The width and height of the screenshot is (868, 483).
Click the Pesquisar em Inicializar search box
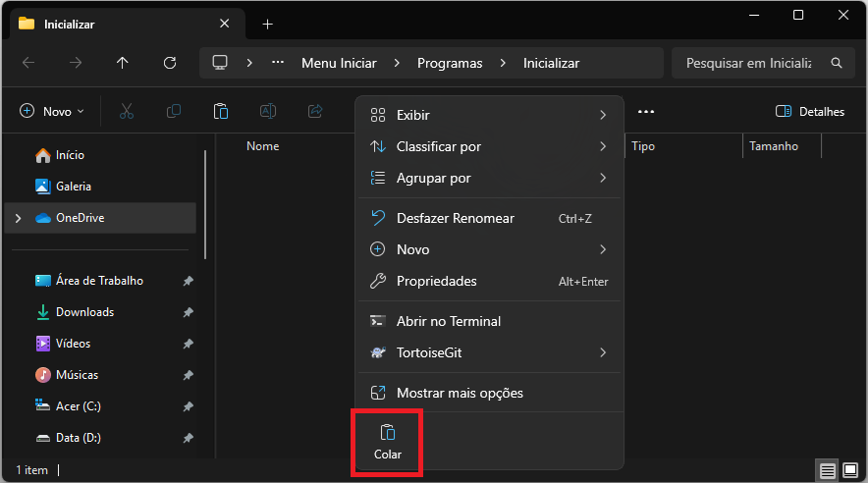pos(748,63)
